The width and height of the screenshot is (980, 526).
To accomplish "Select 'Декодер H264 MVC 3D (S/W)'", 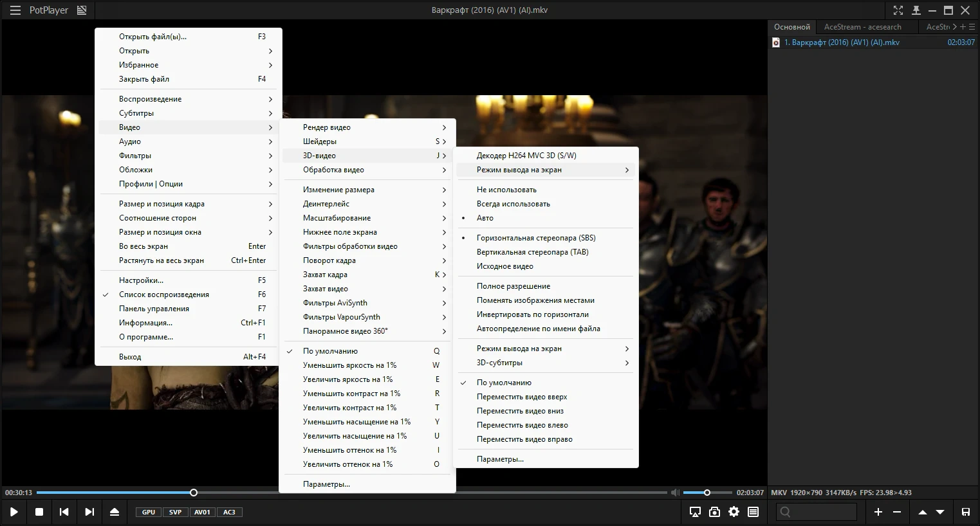I will pyautogui.click(x=546, y=156).
